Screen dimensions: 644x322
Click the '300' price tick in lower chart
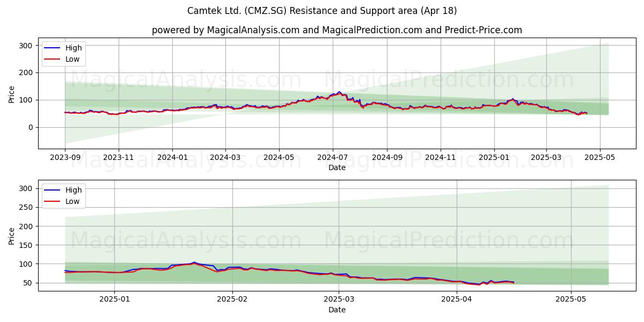point(27,188)
